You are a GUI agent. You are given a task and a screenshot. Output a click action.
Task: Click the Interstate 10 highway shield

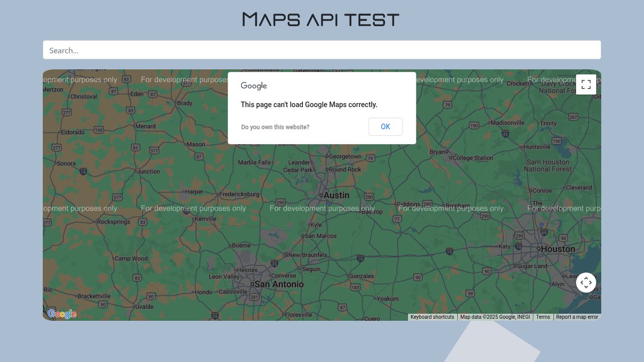[83, 171]
